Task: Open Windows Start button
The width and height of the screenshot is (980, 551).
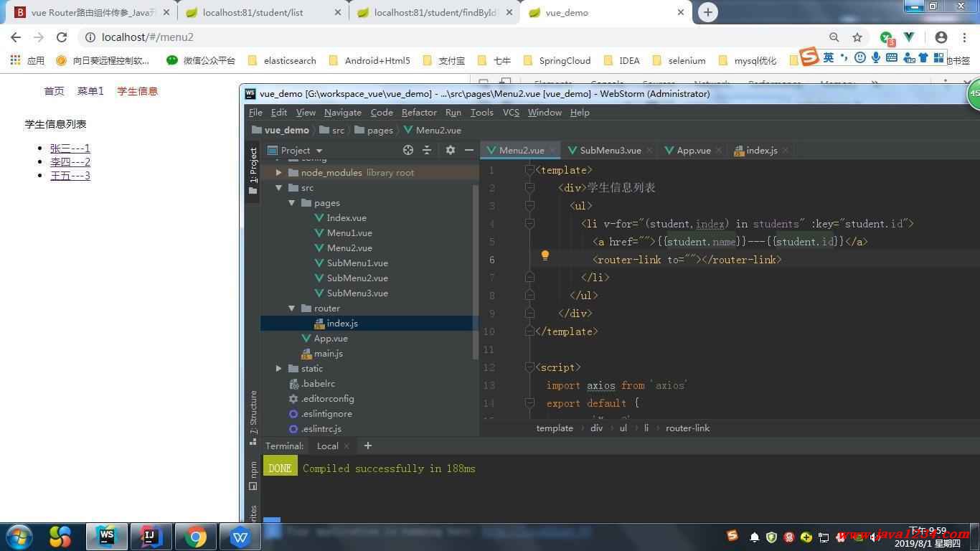Action: [x=19, y=537]
